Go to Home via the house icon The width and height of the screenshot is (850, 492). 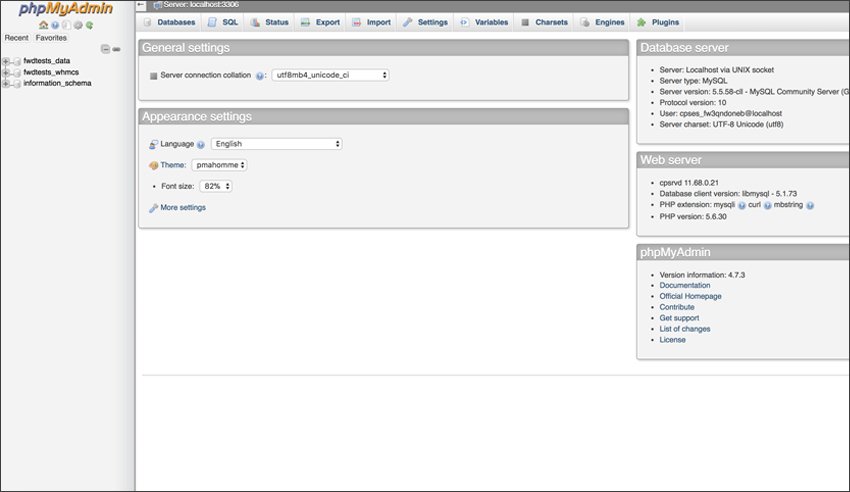tap(43, 25)
